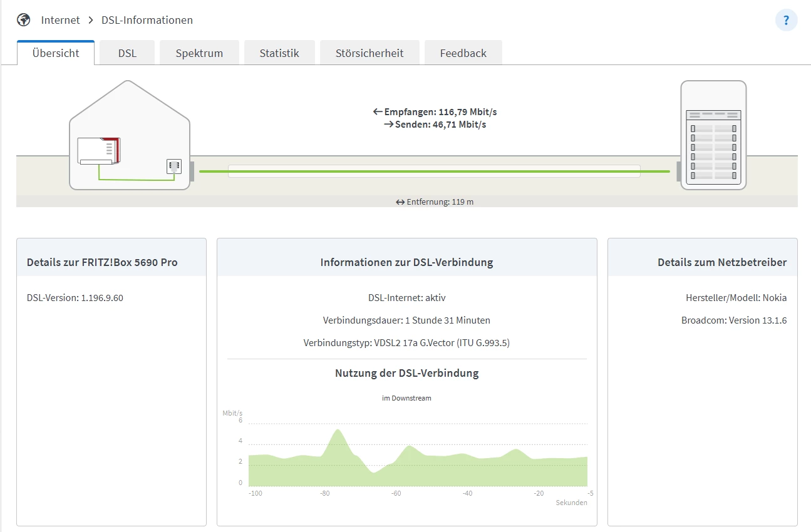Switch to the DSL tab
811x532 pixels.
click(x=127, y=53)
